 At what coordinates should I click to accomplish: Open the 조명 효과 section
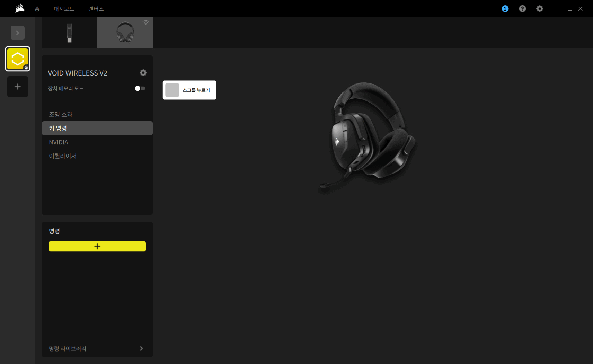point(97,114)
